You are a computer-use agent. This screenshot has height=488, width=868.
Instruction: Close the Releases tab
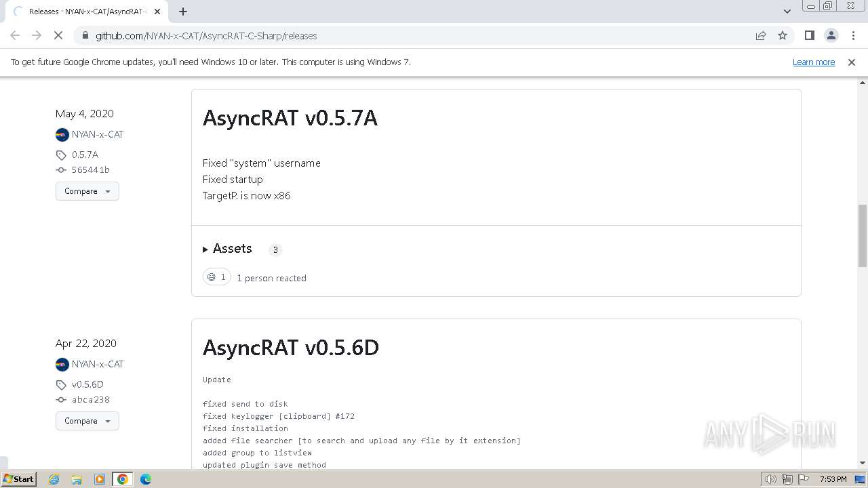[x=157, y=12]
